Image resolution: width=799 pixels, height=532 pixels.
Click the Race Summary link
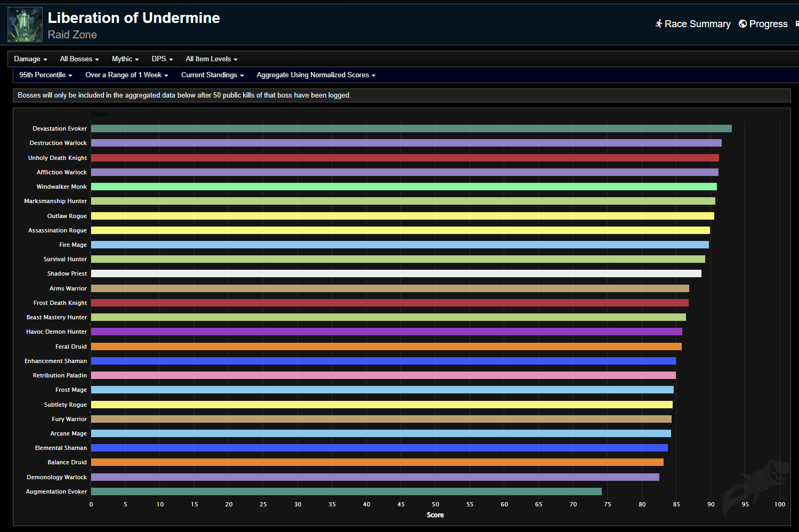tap(697, 24)
